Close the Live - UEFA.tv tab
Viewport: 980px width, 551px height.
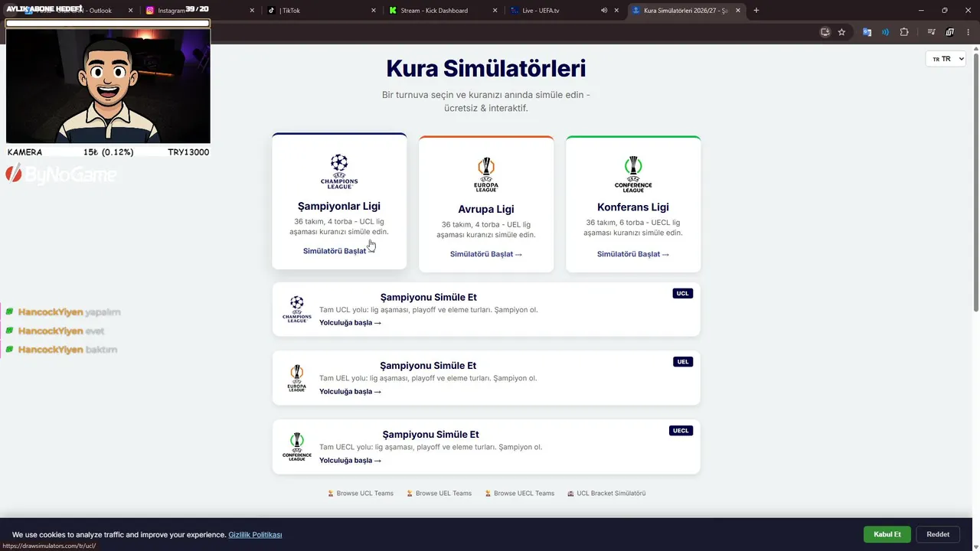pyautogui.click(x=617, y=11)
